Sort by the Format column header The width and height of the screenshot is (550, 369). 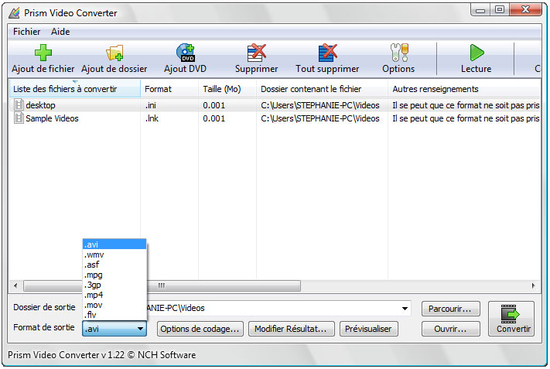pyautogui.click(x=169, y=89)
